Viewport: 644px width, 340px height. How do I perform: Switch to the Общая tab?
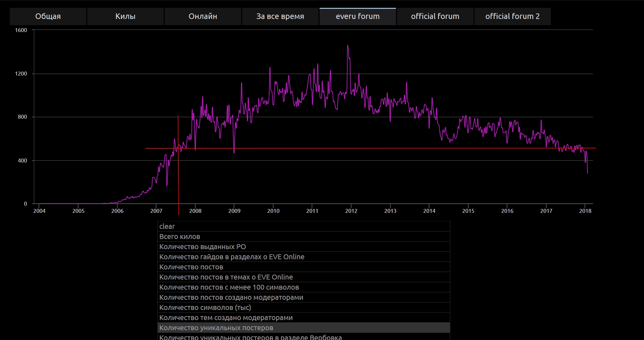(48, 16)
